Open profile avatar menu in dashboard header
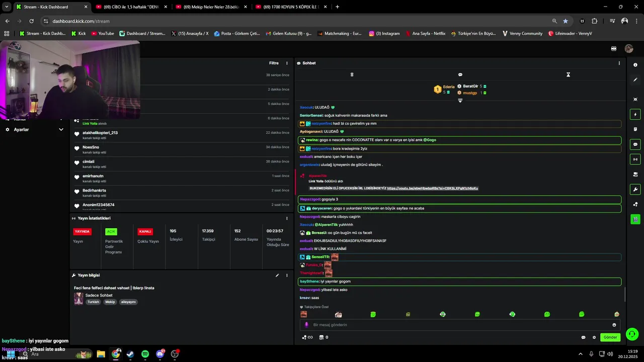This screenshot has width=644, height=362. pos(628,49)
